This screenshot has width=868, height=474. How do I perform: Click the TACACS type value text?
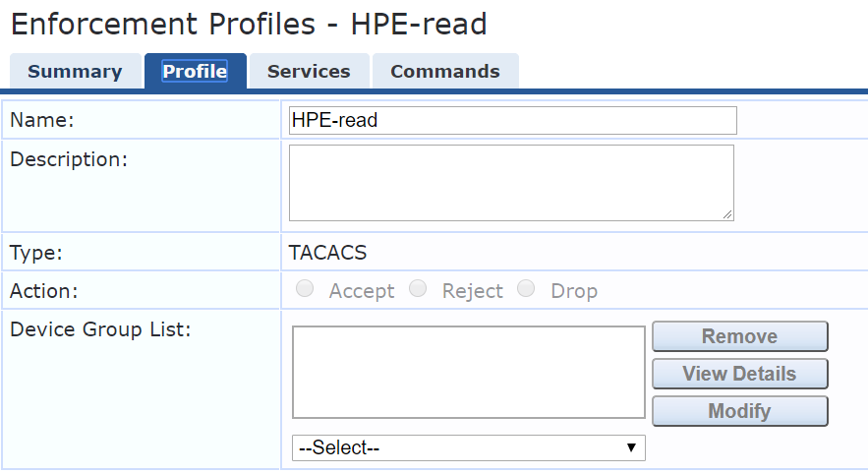327,253
